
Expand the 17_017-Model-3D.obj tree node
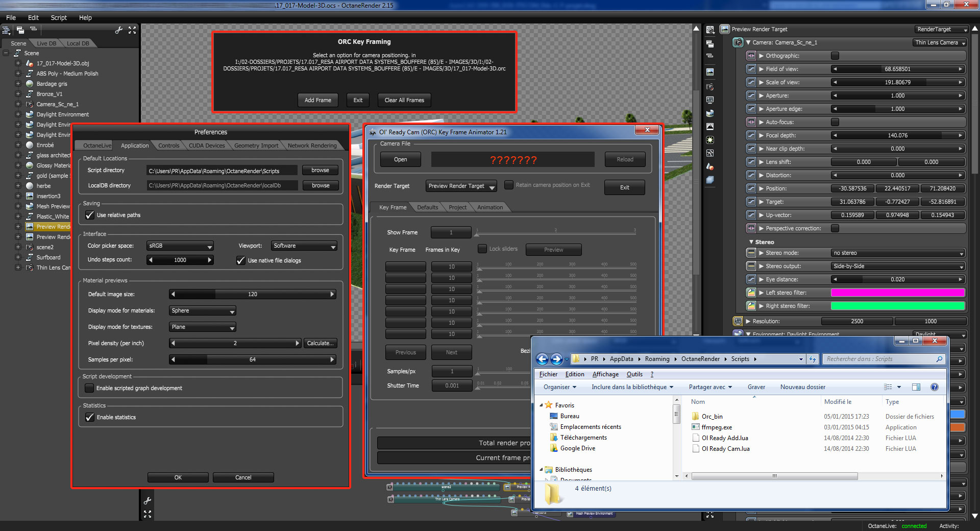(x=18, y=63)
